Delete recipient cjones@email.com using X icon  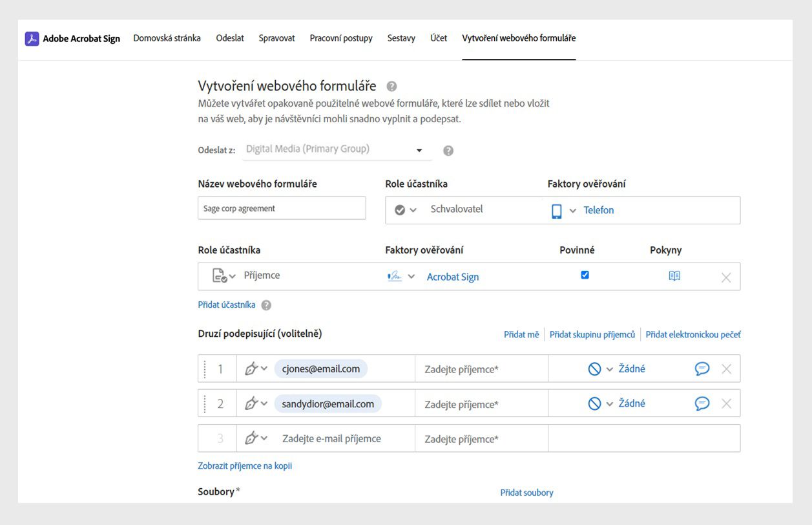point(726,369)
